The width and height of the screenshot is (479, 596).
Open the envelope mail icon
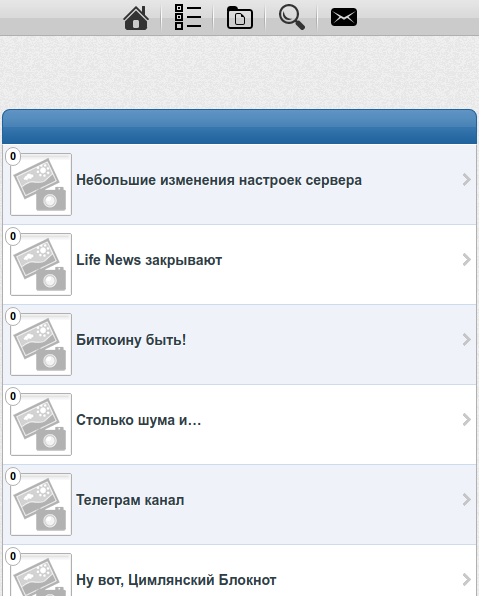click(344, 17)
